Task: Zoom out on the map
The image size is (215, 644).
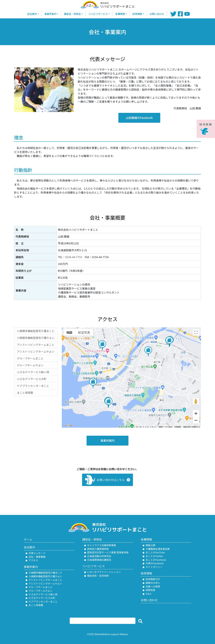Action: 196,420
